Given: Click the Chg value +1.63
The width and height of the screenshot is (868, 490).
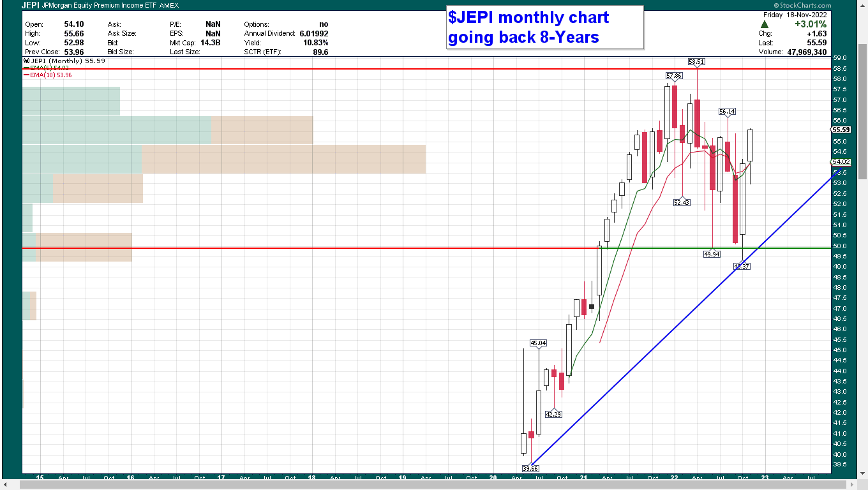Looking at the screenshot, I should coord(817,33).
